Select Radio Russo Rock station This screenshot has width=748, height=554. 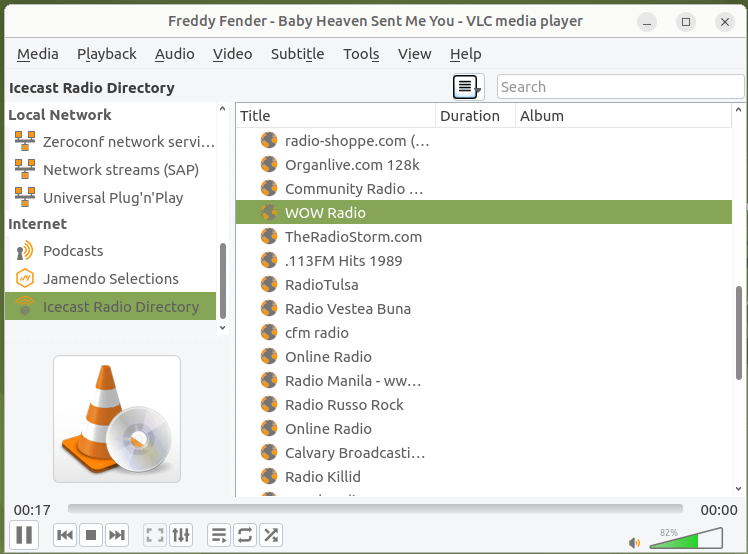(484, 405)
